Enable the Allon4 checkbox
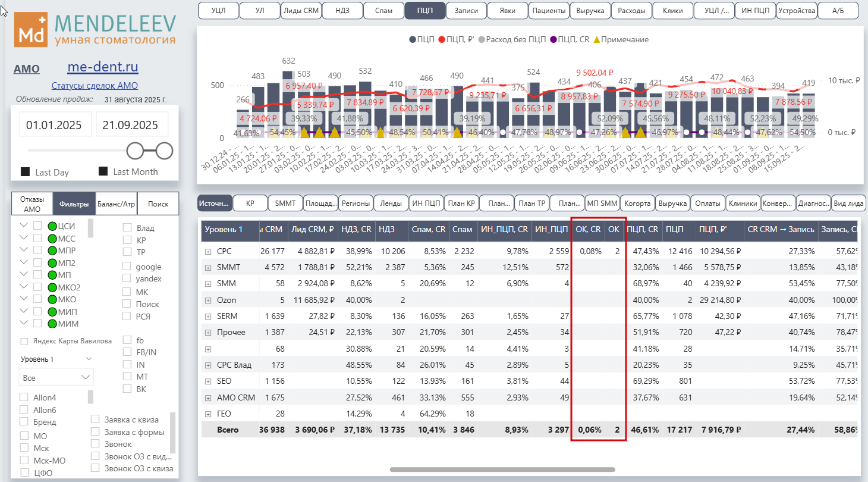This screenshot has height=482, width=868. click(24, 397)
